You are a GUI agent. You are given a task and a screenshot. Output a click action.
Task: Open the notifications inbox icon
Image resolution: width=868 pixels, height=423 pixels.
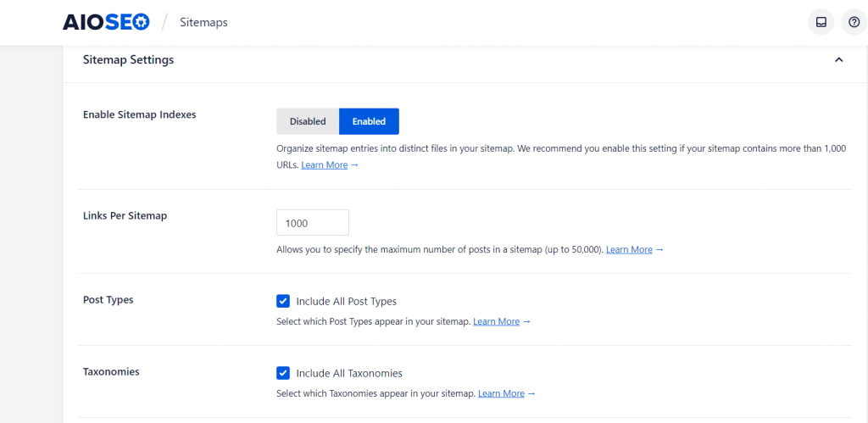[x=821, y=23]
